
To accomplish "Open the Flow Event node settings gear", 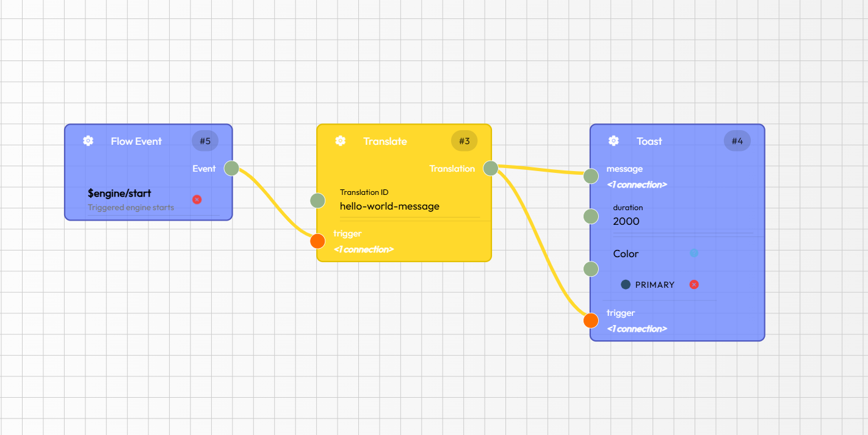I will (x=88, y=141).
